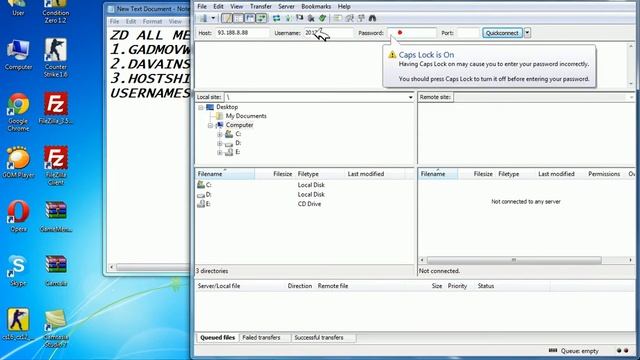The height and width of the screenshot is (360, 640).
Task: Click the message log scroll down arrow
Action: [x=631, y=83]
